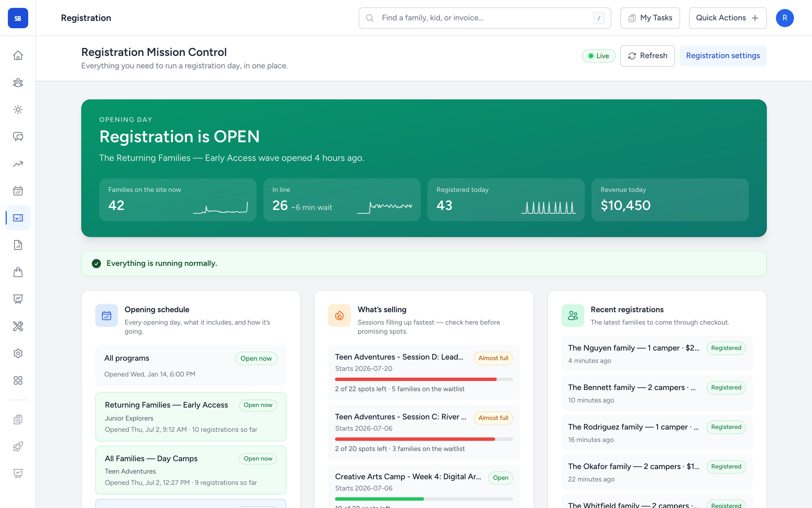
Task: Open the Registered today stat card
Action: [x=506, y=200]
